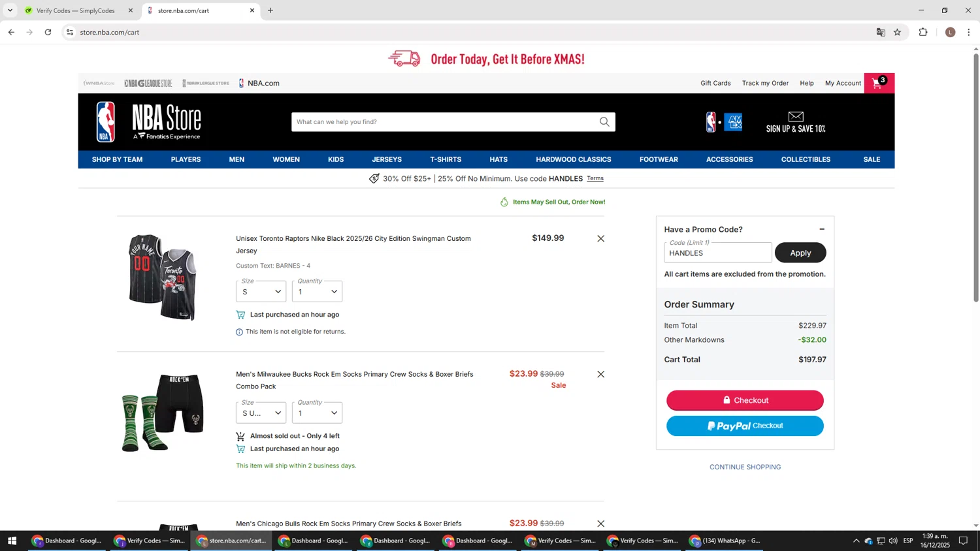Open the Help link
The width and height of the screenshot is (980, 551).
click(x=807, y=83)
